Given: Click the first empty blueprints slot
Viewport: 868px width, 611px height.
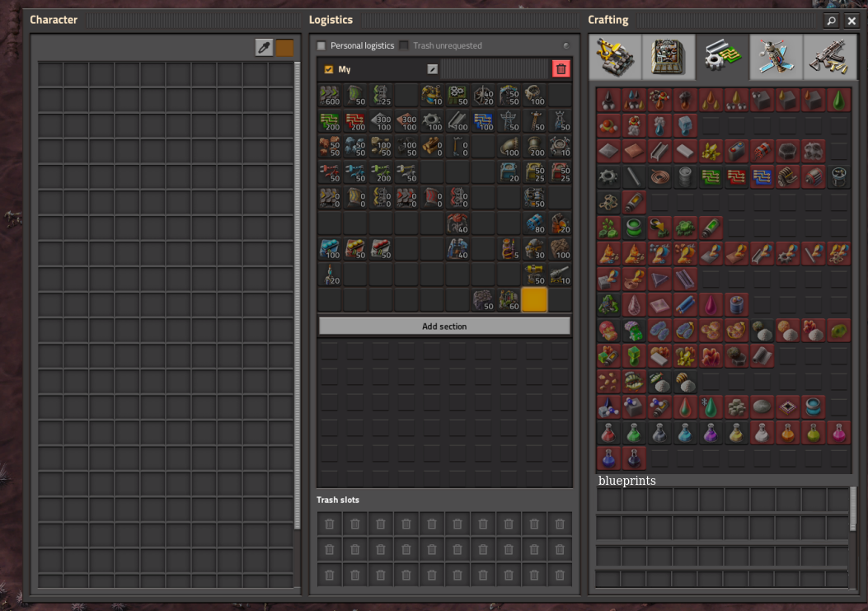Looking at the screenshot, I should (609, 500).
